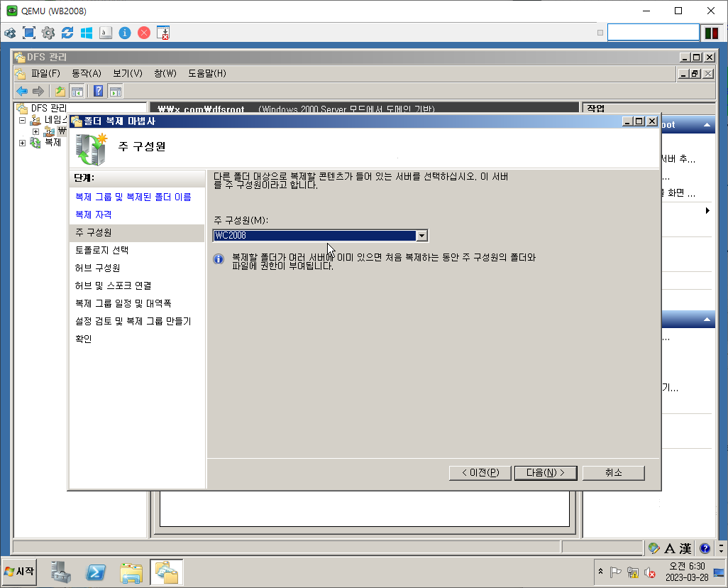This screenshot has height=588, width=728.
Task: Open QEMU viewer settings gear icon
Action: click(48, 33)
